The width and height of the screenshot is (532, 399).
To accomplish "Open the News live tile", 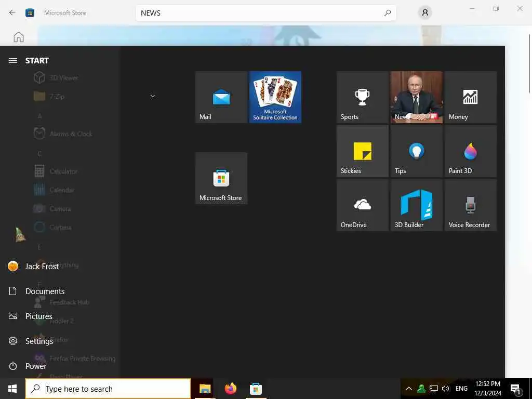I will click(416, 97).
